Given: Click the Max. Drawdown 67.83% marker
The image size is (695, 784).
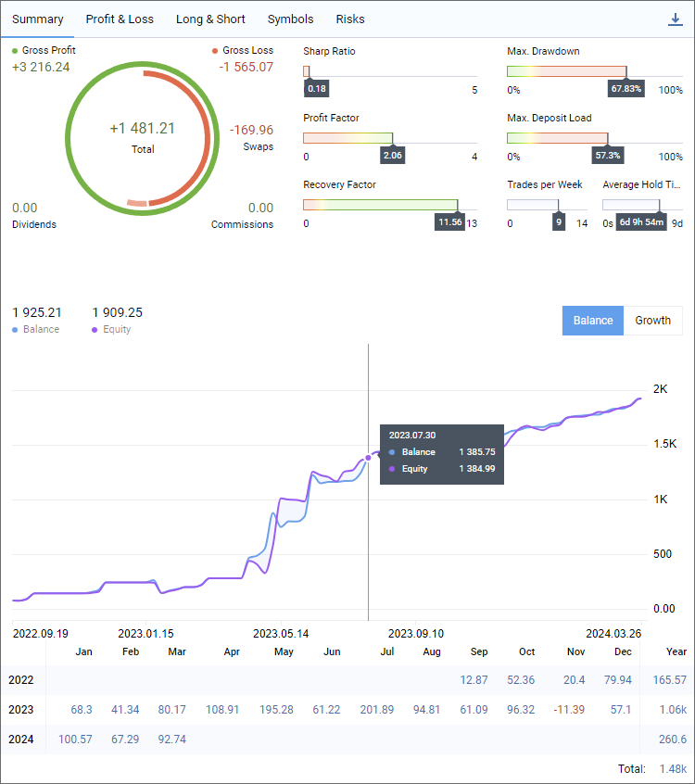Looking at the screenshot, I should (626, 89).
